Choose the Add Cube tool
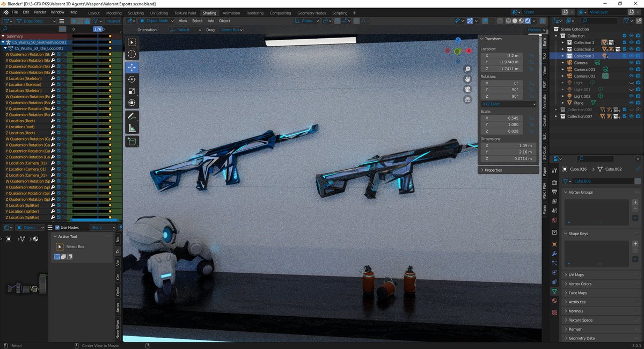Image resolution: width=644 pixels, height=349 pixels. pyautogui.click(x=132, y=142)
